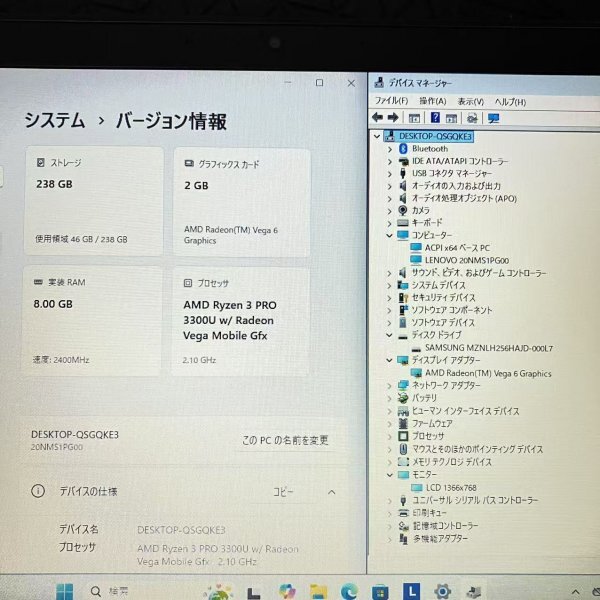The image size is (600, 600).
Task: Collapse the ディスク ドライブ category
Action: [390, 335]
